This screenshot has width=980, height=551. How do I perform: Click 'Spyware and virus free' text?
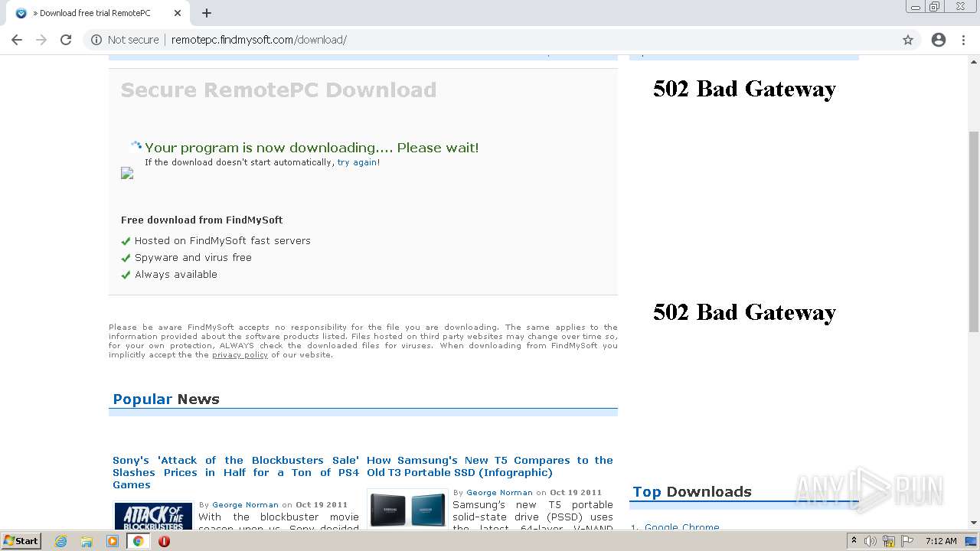(193, 257)
